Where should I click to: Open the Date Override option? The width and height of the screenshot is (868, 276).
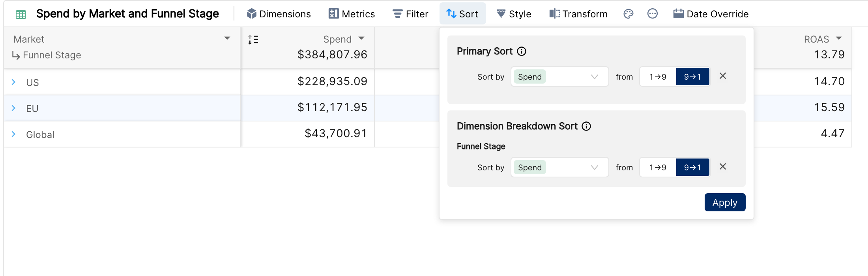(x=711, y=14)
